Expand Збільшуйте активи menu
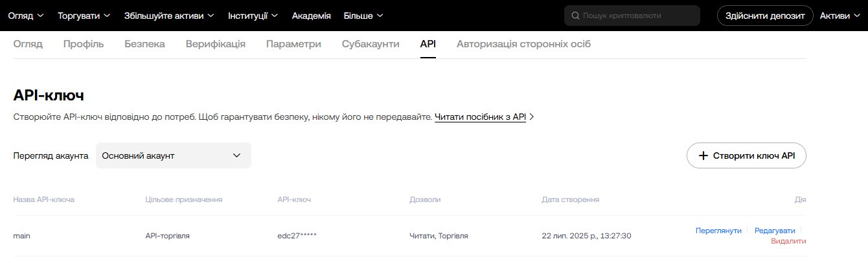868x263 pixels. tap(170, 16)
